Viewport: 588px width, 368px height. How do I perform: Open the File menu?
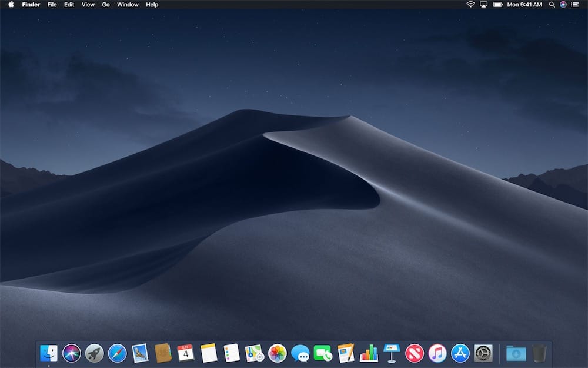pyautogui.click(x=52, y=5)
